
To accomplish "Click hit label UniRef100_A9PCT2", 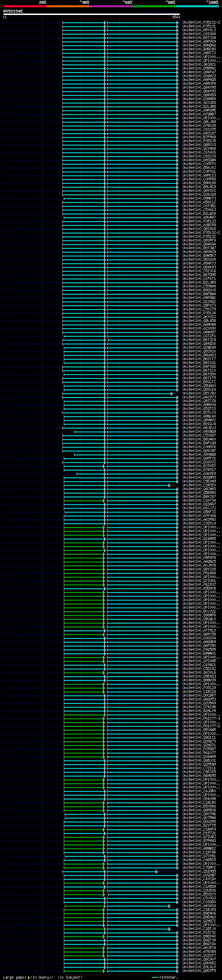I will click(x=199, y=53).
